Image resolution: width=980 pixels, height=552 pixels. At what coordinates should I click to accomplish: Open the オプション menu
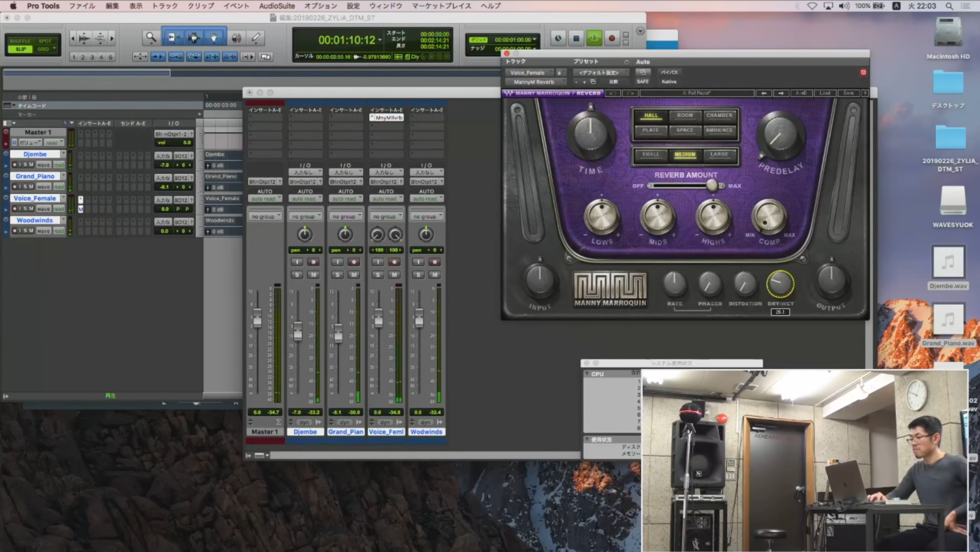tap(320, 6)
